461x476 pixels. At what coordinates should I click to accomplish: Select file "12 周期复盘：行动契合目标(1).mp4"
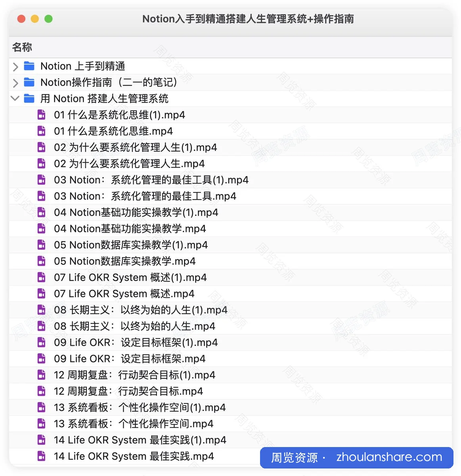point(135,375)
